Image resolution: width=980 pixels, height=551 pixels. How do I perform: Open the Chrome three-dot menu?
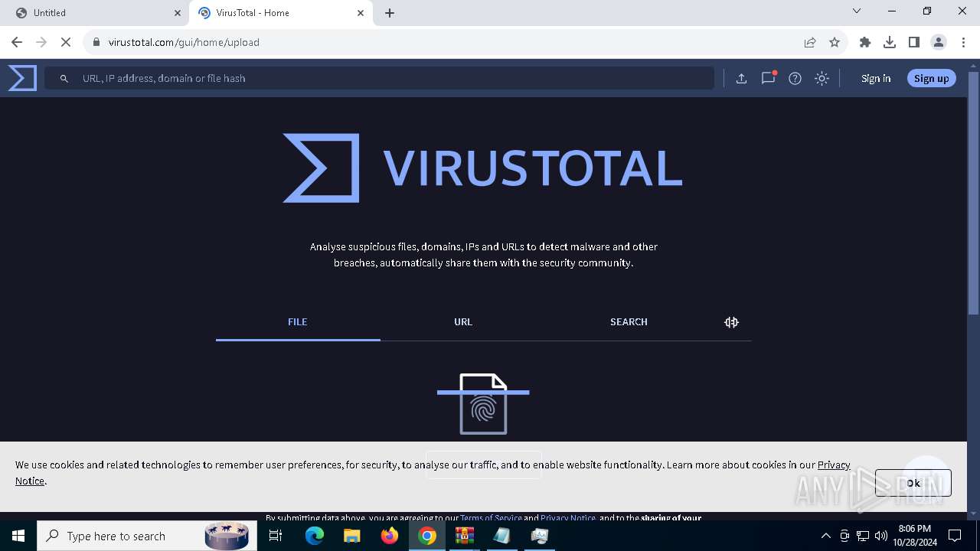point(963,42)
